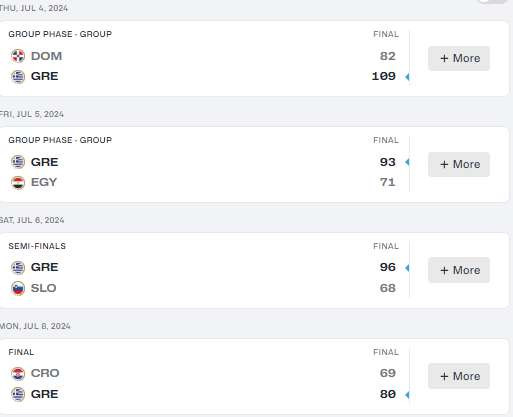The width and height of the screenshot is (513, 417).
Task: Click the Slovenia flag icon
Action: tap(18, 288)
